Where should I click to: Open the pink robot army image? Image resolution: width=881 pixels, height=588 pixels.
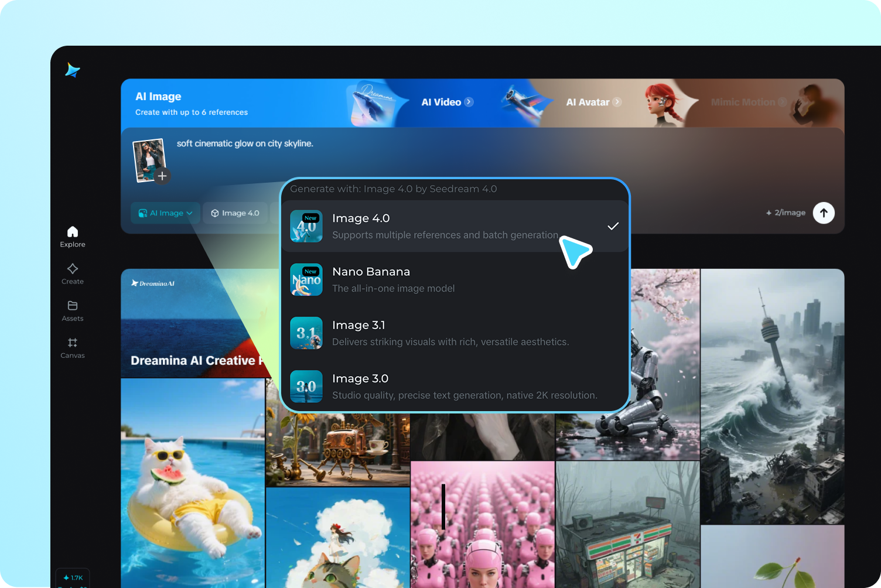(483, 525)
